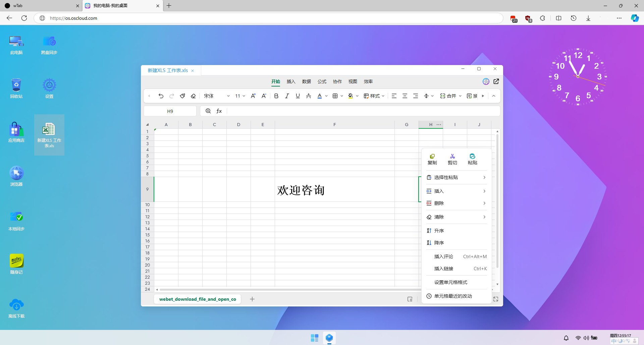
Task: Toggle underline formatting
Action: tap(298, 96)
